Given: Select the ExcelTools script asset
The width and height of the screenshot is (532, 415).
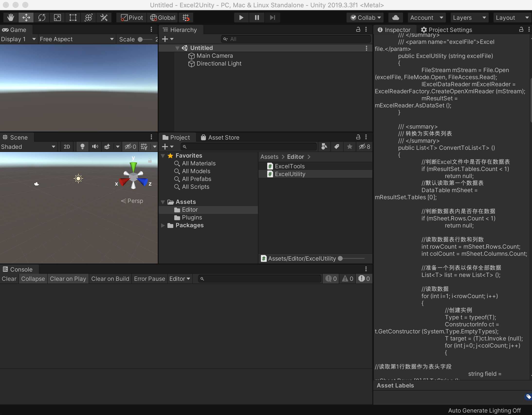Looking at the screenshot, I should coord(290,166).
